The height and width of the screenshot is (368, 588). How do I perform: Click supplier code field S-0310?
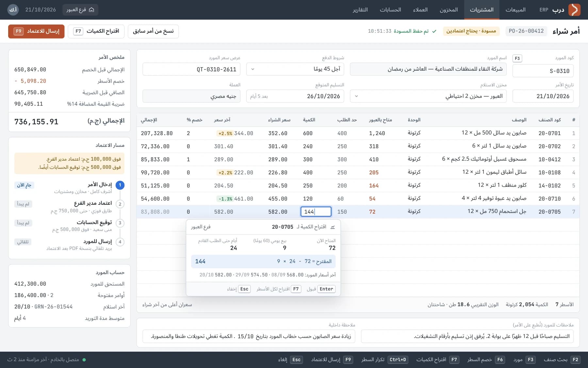(543, 71)
